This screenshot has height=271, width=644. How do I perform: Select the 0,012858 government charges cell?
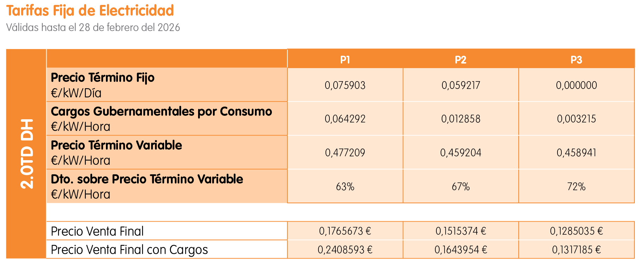(460, 119)
